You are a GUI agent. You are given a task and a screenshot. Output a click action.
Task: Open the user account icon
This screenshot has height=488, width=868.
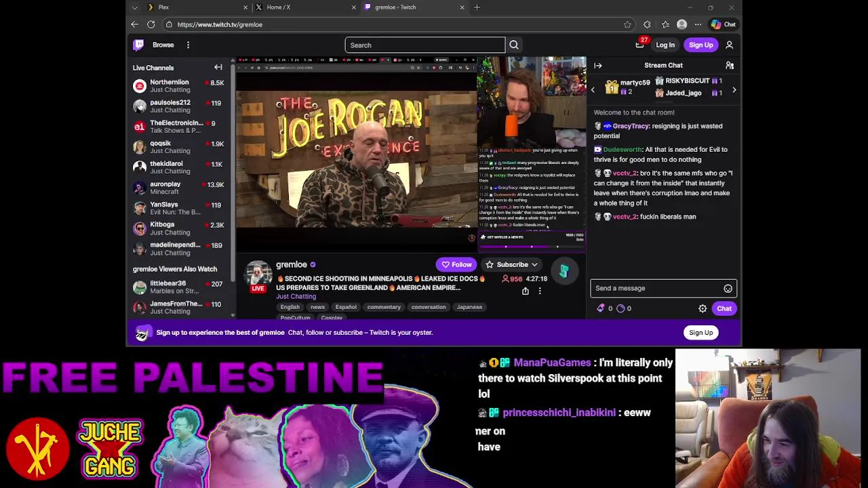coord(730,45)
